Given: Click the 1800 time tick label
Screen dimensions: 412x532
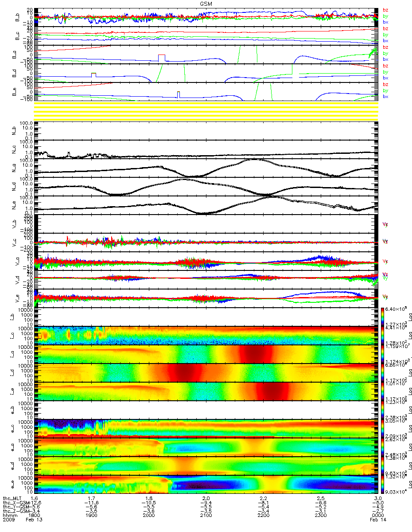Looking at the screenshot, I should [x=35, y=516].
